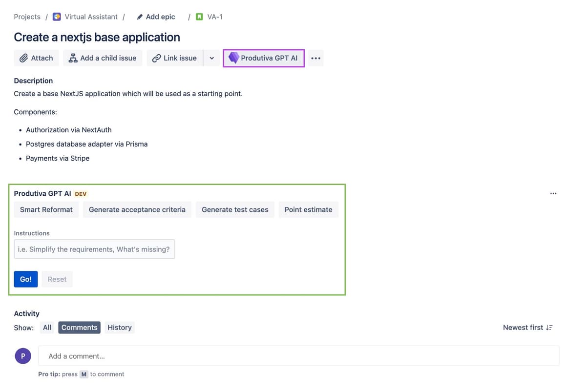Switch to the History activity tab
Viewport: 586px width, 392px height.
point(120,328)
